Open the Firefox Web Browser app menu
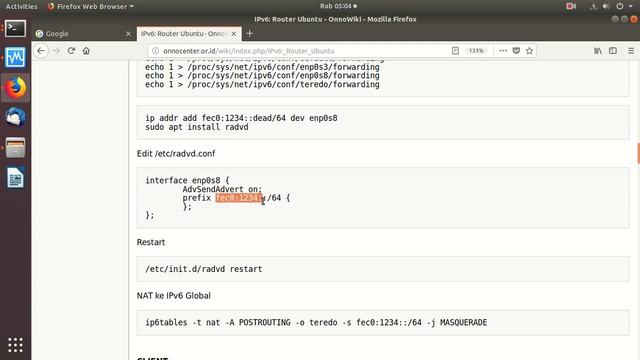 click(x=91, y=6)
